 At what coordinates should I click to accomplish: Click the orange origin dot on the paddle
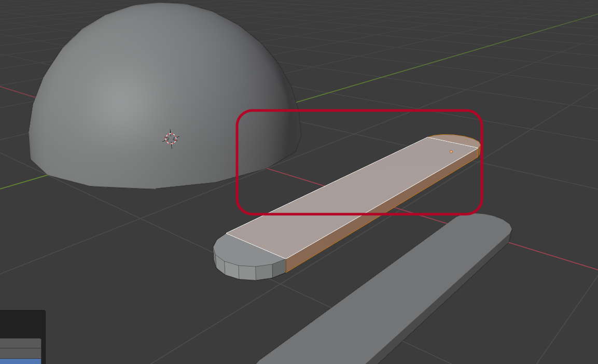(451, 152)
